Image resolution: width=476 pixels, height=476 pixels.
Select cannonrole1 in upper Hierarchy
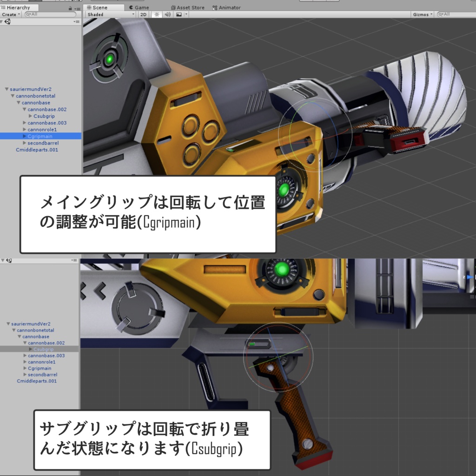(x=42, y=129)
